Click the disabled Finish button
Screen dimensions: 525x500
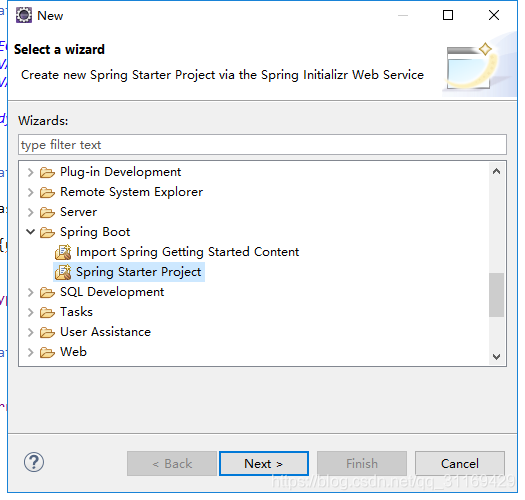pos(362,464)
